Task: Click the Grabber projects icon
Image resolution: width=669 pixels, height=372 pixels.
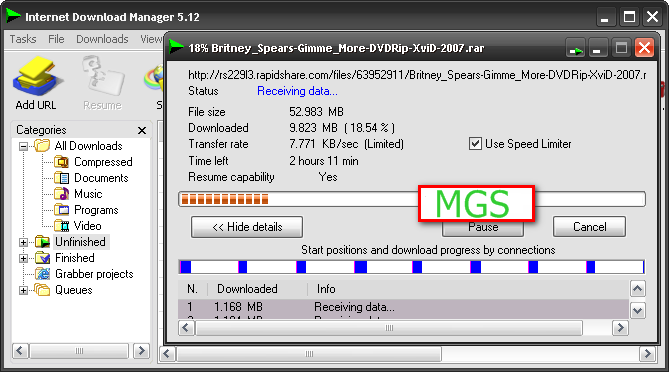Action: 43,273
